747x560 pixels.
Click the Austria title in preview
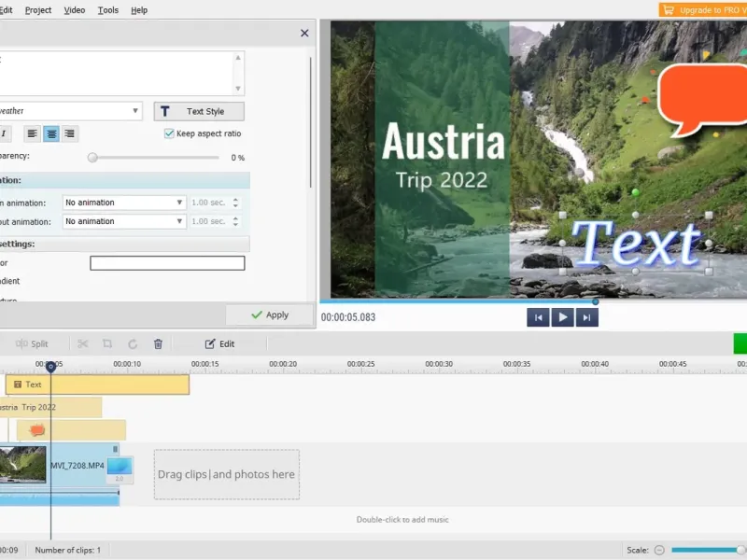click(443, 142)
